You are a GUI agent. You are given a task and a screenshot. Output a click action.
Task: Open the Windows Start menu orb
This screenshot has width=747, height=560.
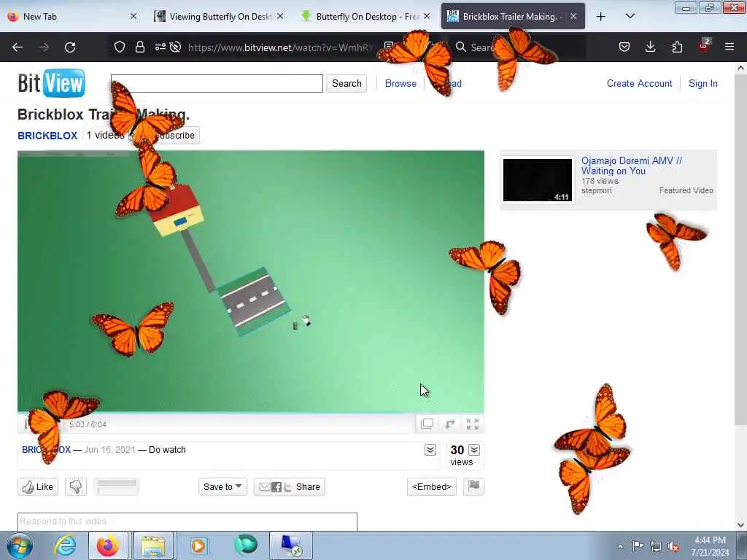[x=20, y=545]
